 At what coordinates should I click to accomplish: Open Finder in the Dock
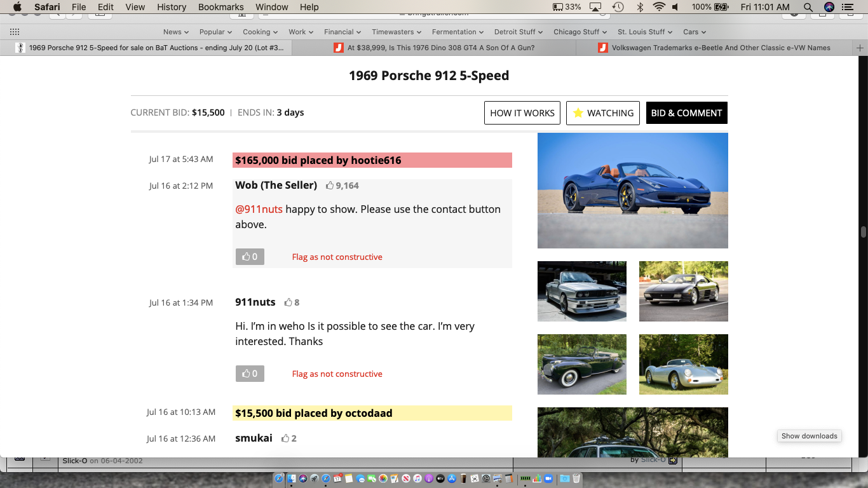(291, 478)
